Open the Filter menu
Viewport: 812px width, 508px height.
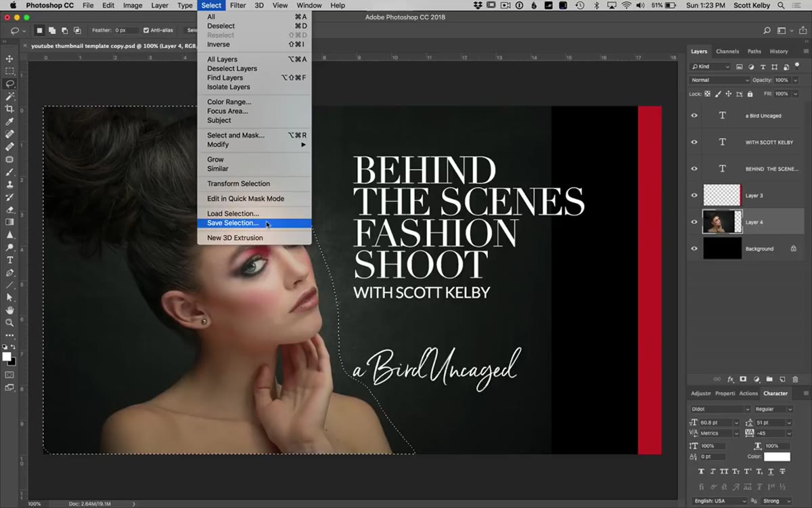click(x=238, y=5)
